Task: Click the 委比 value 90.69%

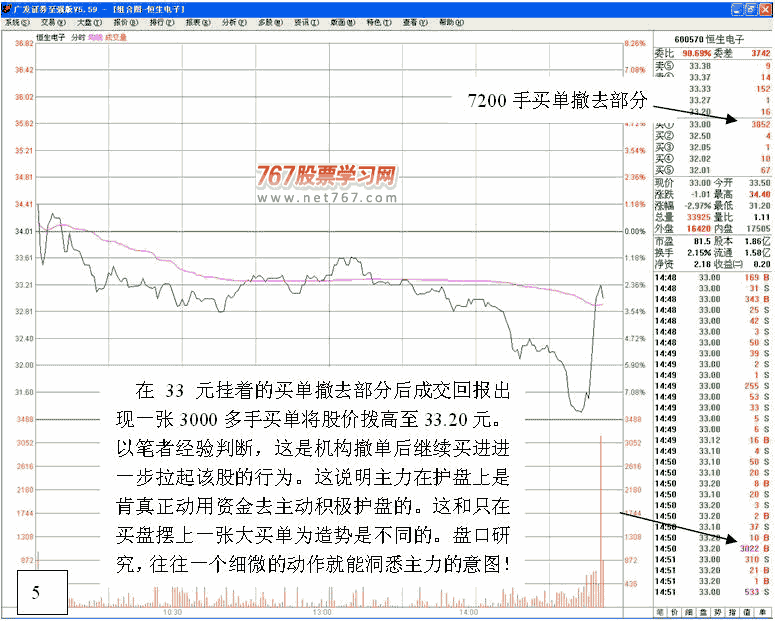Action: click(x=697, y=53)
